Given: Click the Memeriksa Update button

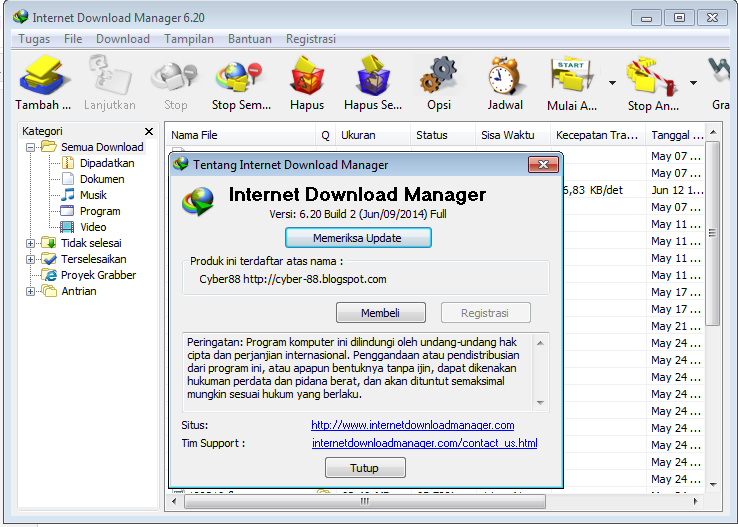Looking at the screenshot, I should (x=358, y=238).
